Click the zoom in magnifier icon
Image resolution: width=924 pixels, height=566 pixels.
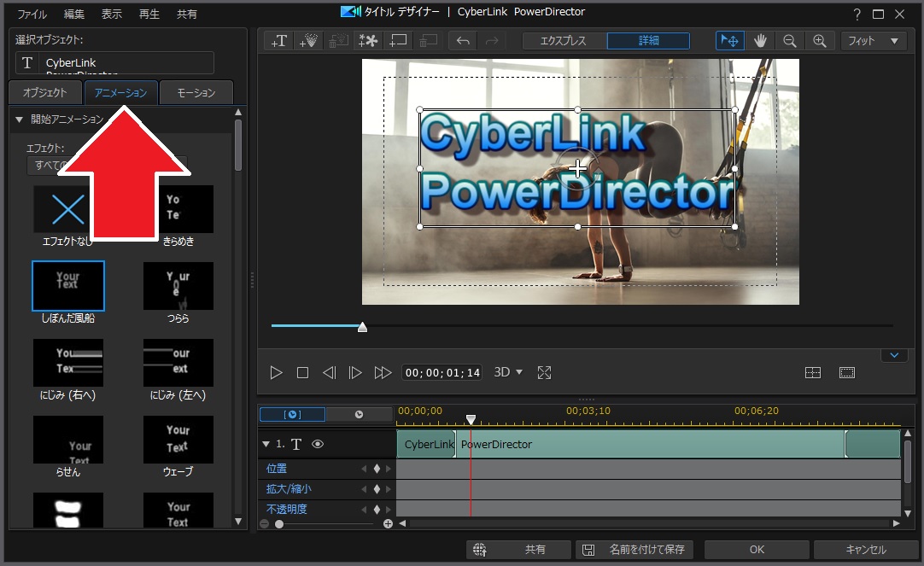pos(820,41)
